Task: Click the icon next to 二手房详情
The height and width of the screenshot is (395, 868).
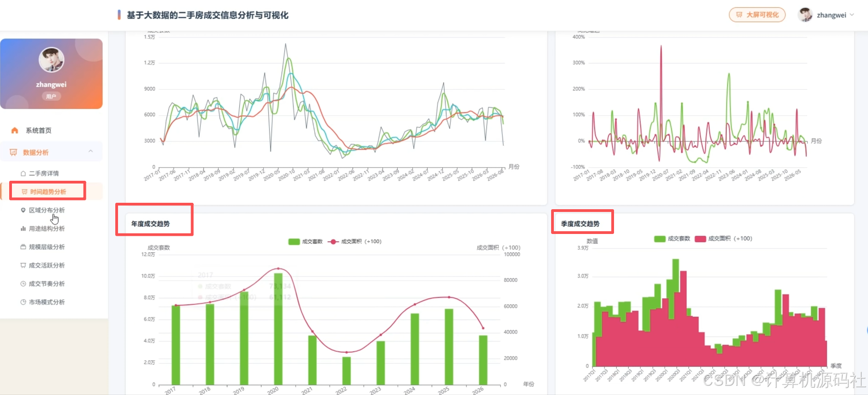Action: [x=23, y=173]
